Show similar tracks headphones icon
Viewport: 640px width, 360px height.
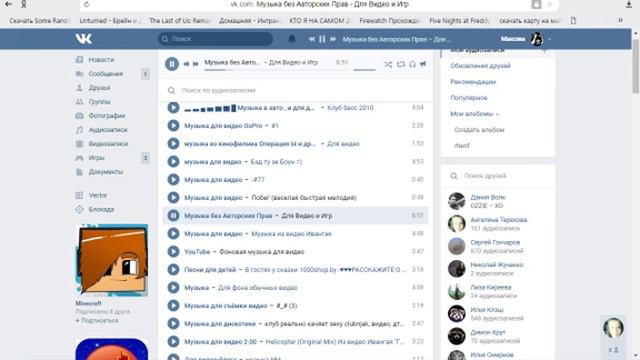click(x=412, y=64)
